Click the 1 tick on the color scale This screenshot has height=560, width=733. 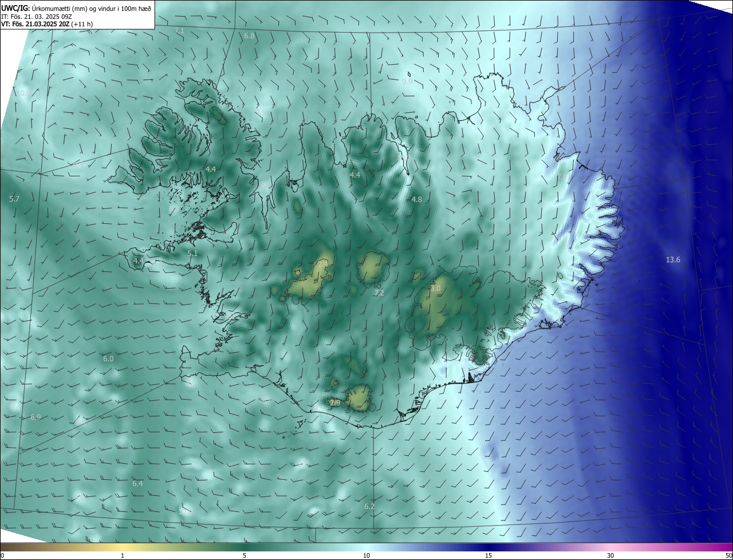pyautogui.click(x=123, y=555)
